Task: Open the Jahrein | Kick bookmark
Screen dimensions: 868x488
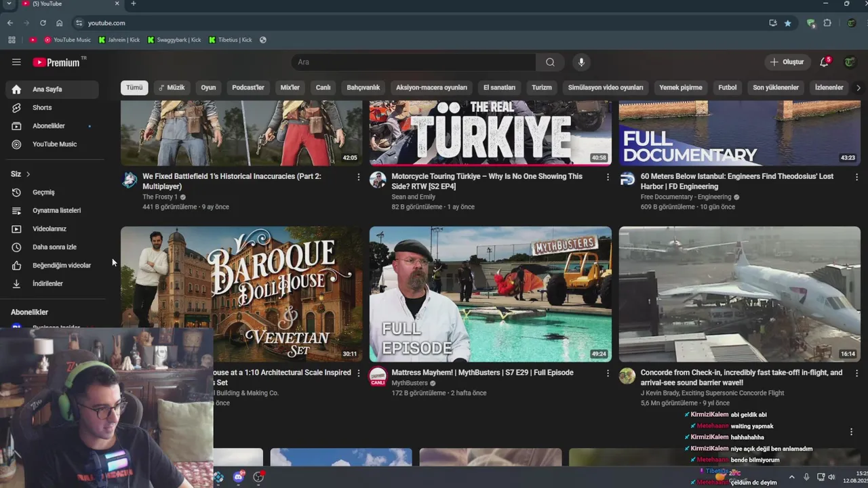Action: [x=119, y=40]
